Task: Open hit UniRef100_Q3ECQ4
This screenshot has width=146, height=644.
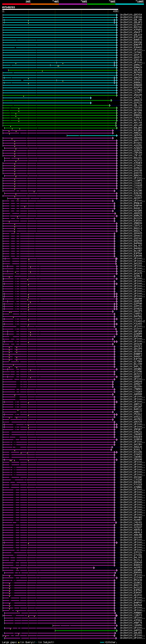Action: click(x=131, y=17)
